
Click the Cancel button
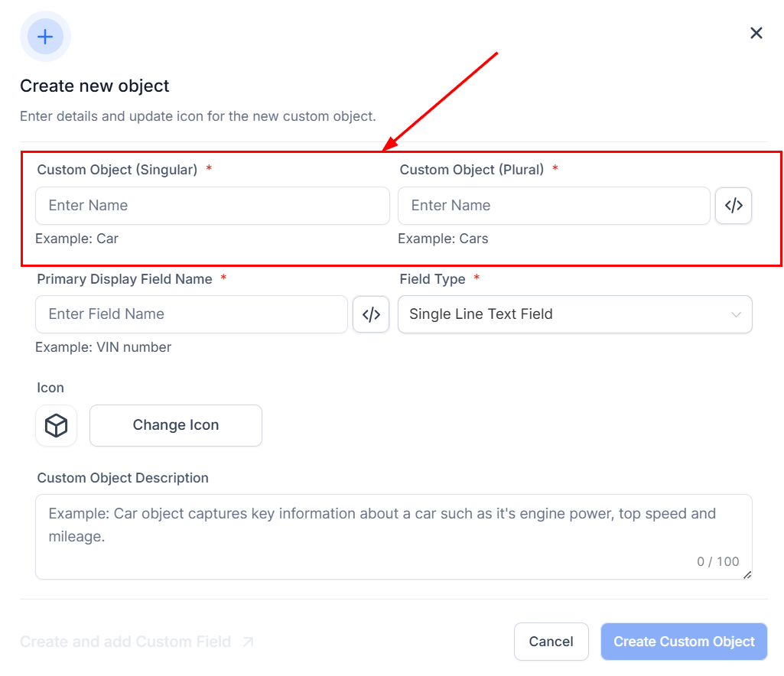coord(551,642)
